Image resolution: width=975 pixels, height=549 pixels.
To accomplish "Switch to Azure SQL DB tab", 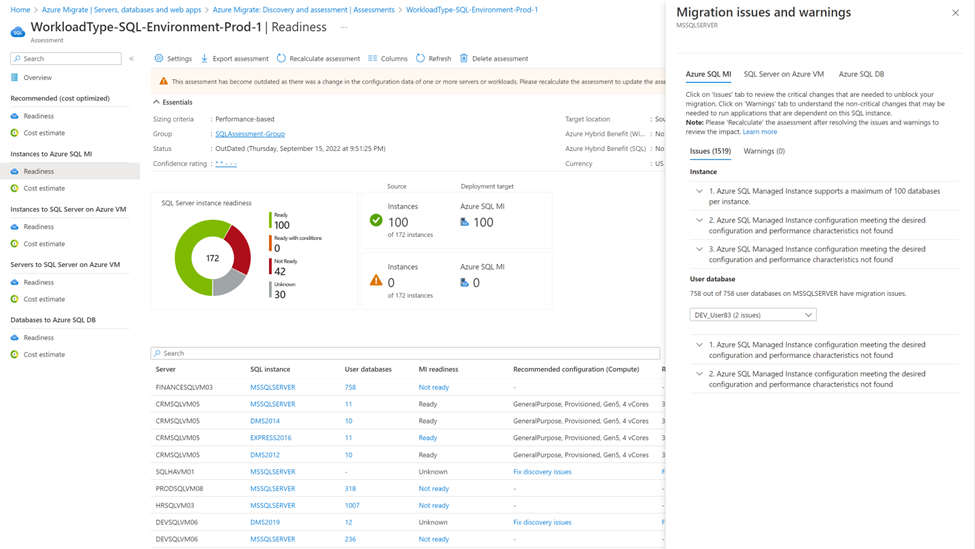I will 861,74.
